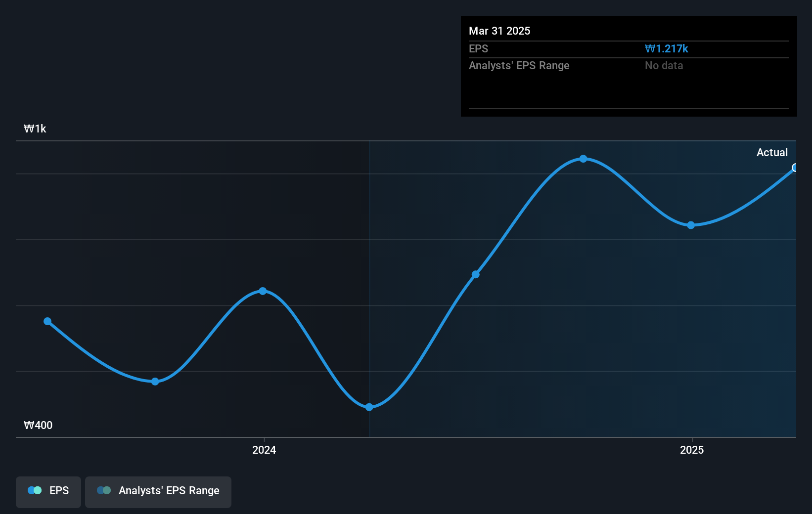Click the Mar 31 2025 tooltip date
Viewport: 812px width, 514px height.
point(499,31)
